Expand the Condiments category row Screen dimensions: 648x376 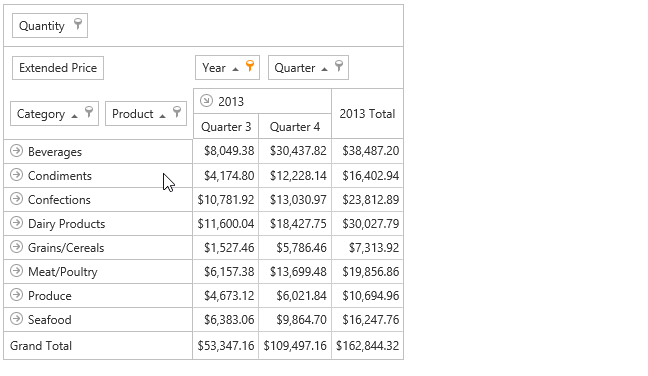16,175
